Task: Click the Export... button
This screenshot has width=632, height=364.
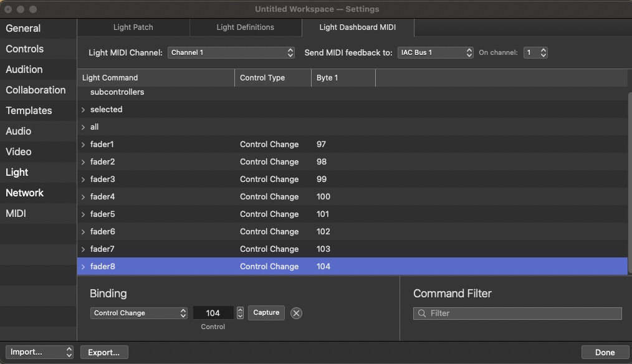Action: click(104, 352)
